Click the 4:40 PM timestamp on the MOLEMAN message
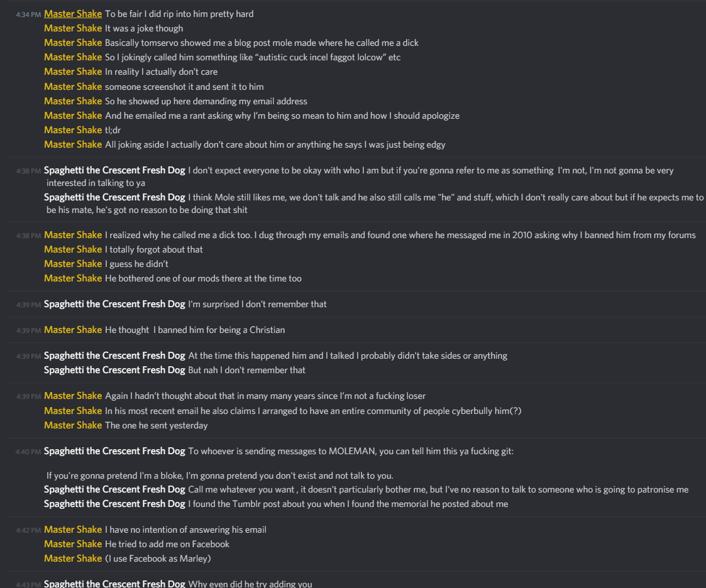Screen dimensions: 706x588 tap(28, 452)
